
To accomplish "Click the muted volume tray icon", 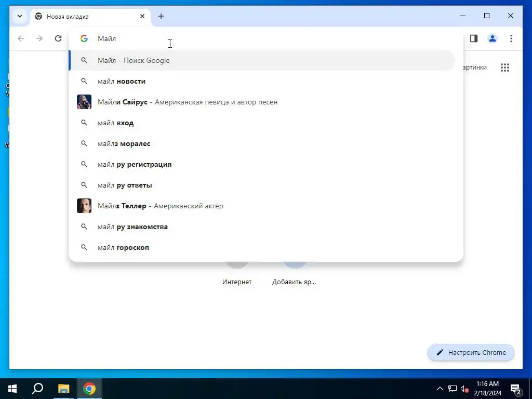I will [x=465, y=389].
